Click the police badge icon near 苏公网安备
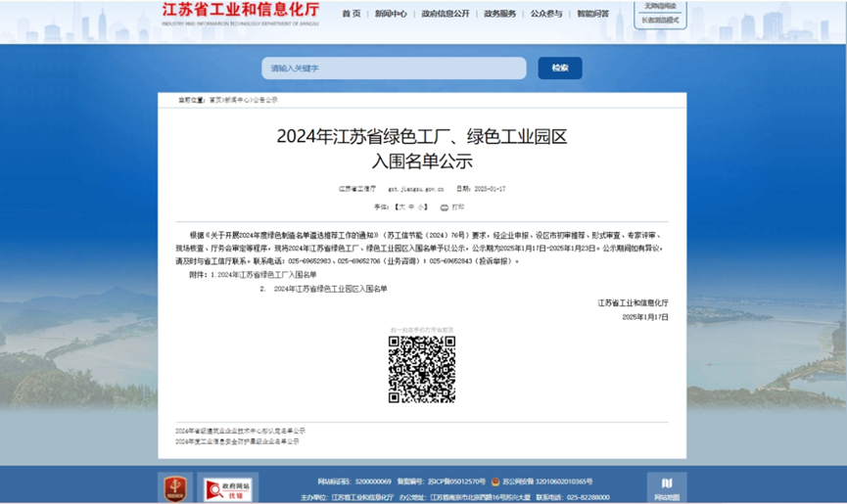847x504 pixels. coord(495,481)
